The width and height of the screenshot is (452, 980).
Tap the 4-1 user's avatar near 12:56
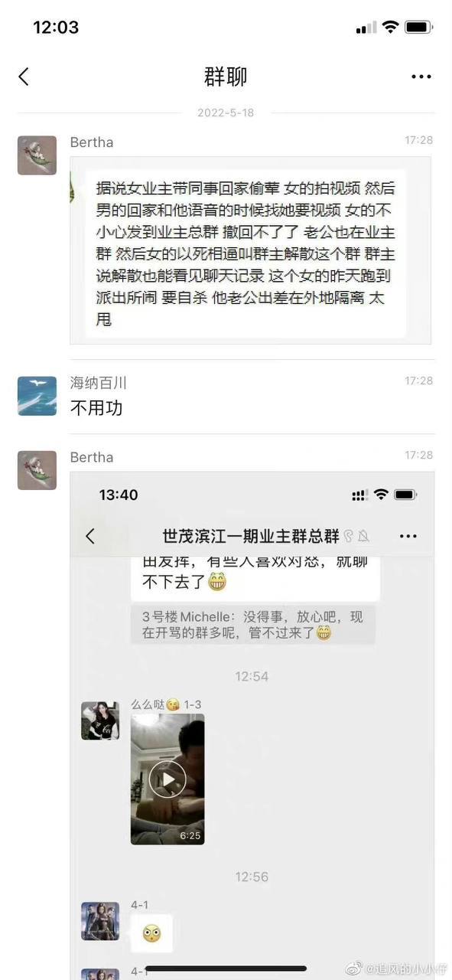click(100, 921)
